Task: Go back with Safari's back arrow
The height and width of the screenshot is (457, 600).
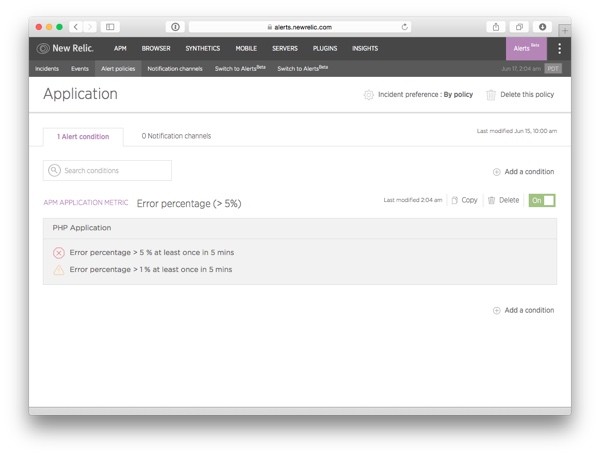Action: [76, 27]
